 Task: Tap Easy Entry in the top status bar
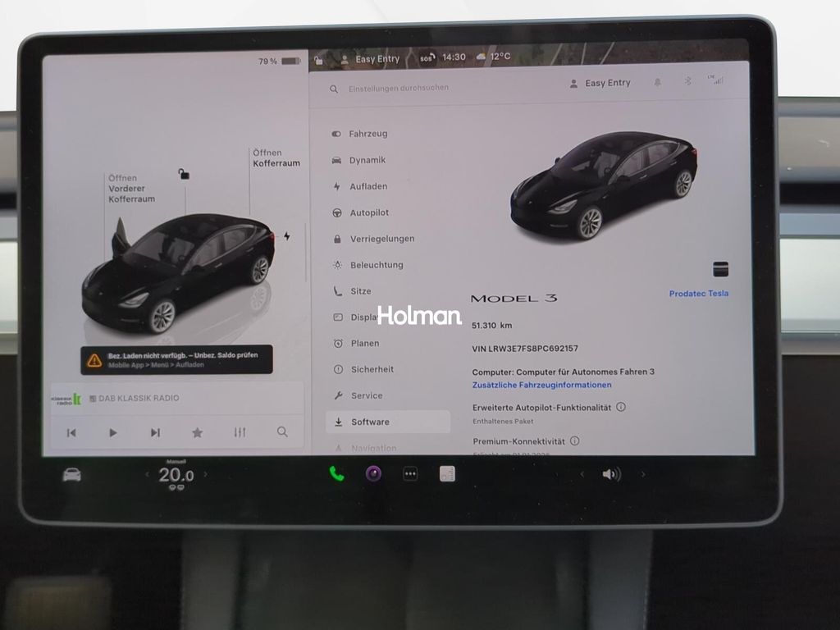point(371,59)
